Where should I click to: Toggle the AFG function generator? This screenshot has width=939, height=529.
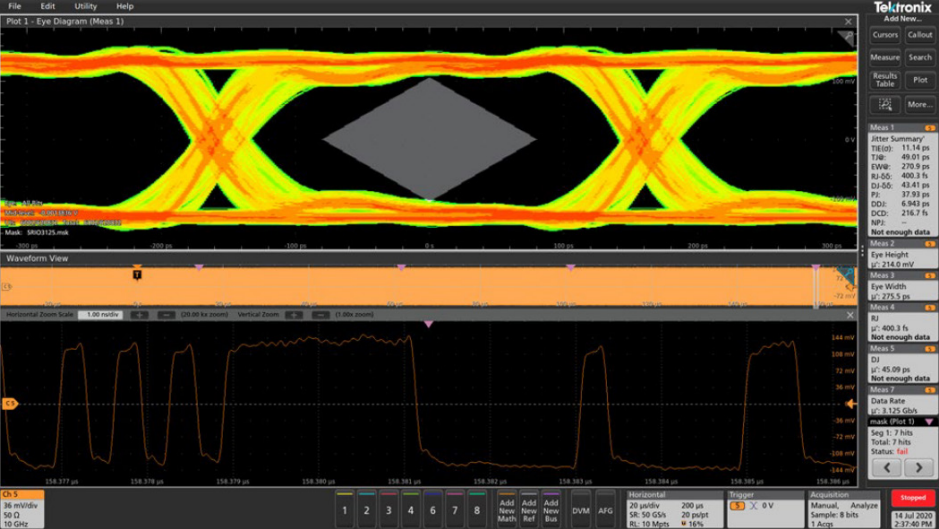[x=605, y=509]
